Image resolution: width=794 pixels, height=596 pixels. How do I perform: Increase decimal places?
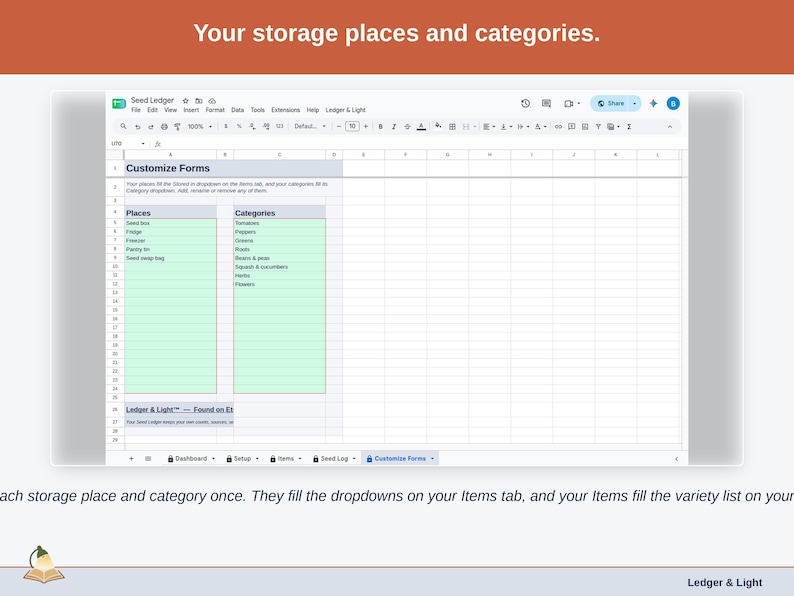pyautogui.click(x=266, y=126)
